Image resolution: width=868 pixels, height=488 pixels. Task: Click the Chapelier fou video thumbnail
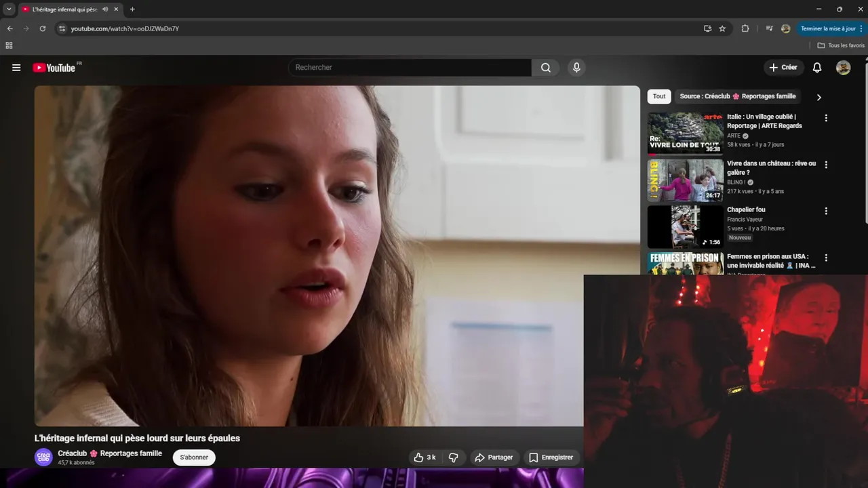point(685,227)
